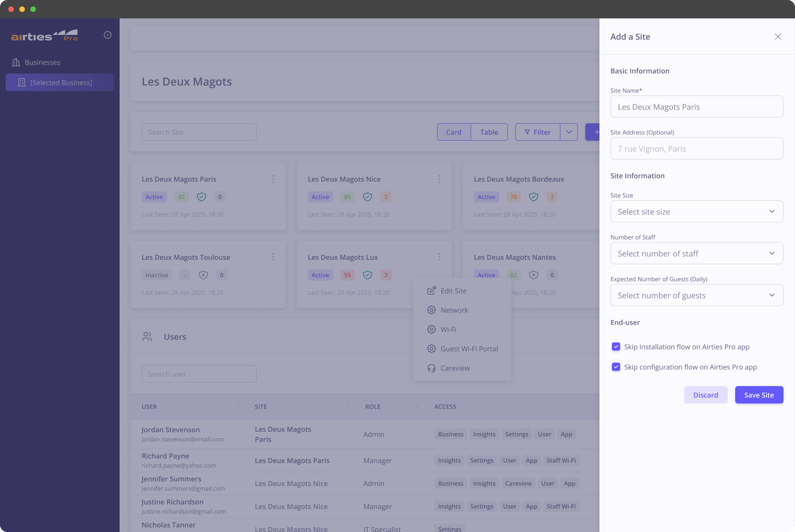Click the Active status badge on Paris card
This screenshot has height=532, width=795.
pyautogui.click(x=154, y=197)
